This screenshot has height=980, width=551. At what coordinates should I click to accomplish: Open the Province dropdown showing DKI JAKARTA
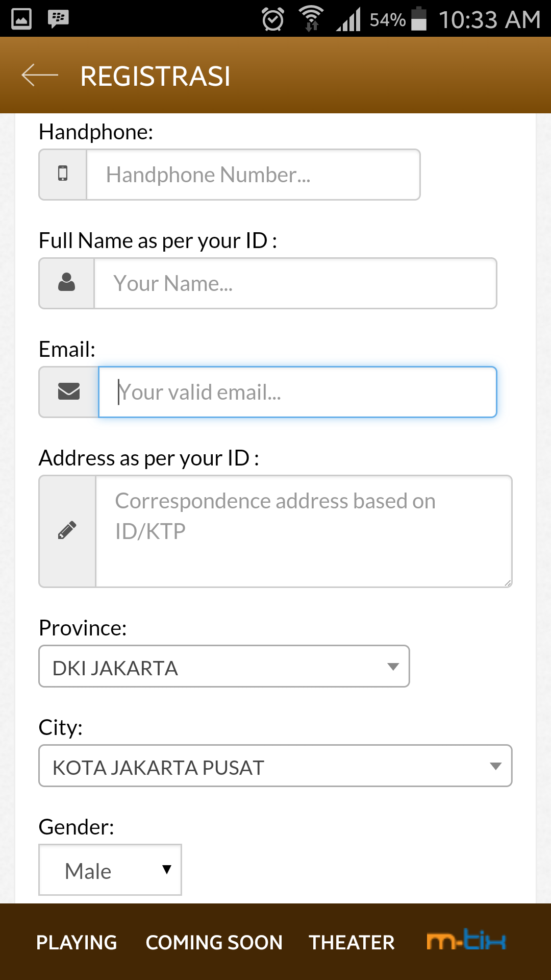(x=224, y=667)
